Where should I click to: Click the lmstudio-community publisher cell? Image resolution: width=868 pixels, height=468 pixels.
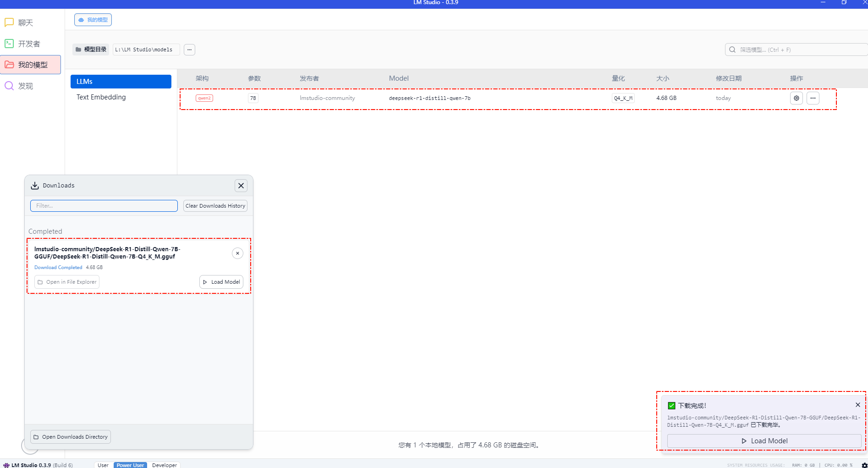coord(327,98)
